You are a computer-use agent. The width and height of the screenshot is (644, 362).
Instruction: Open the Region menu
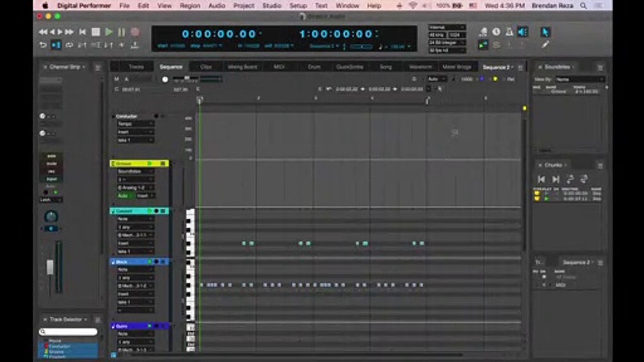[190, 6]
